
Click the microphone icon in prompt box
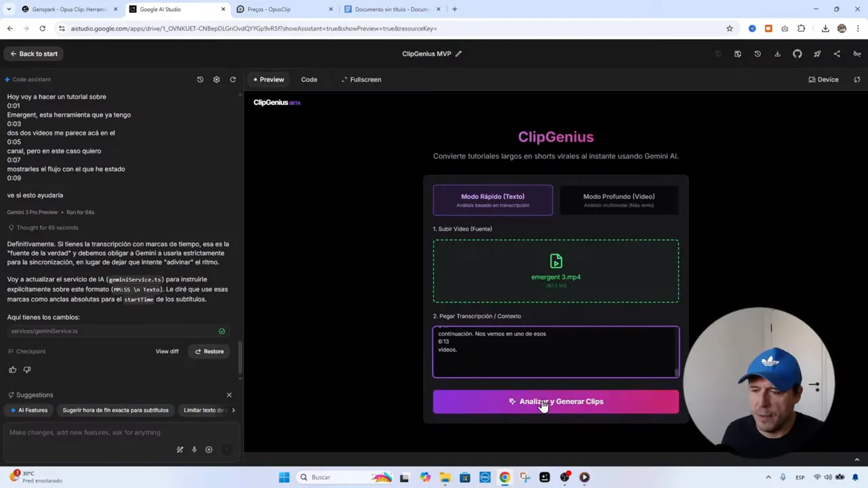[x=194, y=449]
